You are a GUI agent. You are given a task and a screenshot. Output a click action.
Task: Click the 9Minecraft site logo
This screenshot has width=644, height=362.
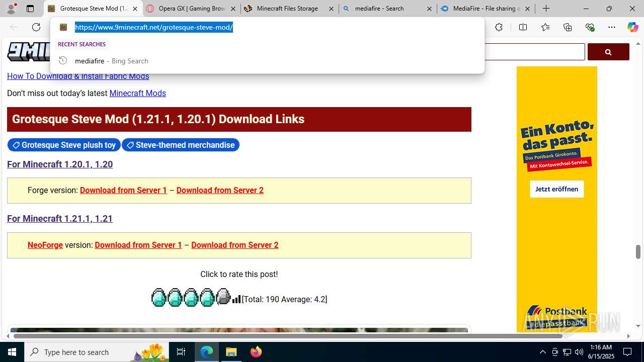point(28,52)
